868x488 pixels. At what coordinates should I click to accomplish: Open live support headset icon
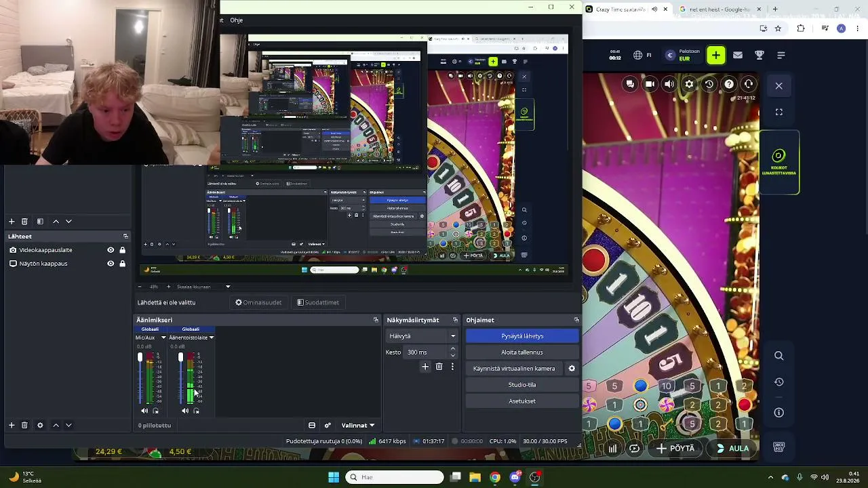pos(749,84)
